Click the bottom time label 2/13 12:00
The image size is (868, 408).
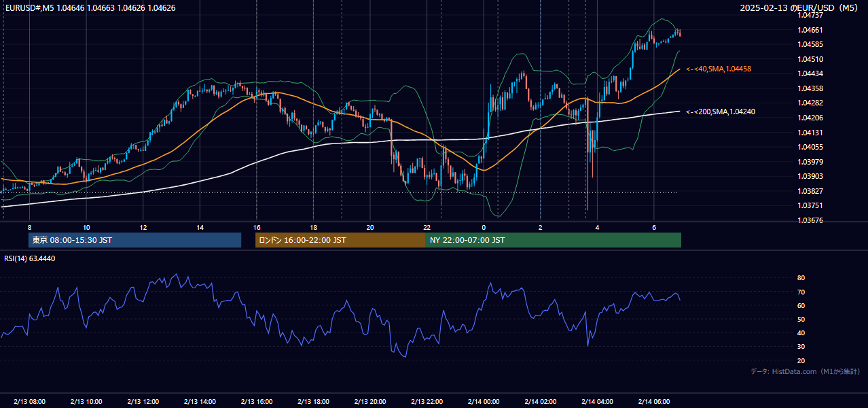click(143, 401)
